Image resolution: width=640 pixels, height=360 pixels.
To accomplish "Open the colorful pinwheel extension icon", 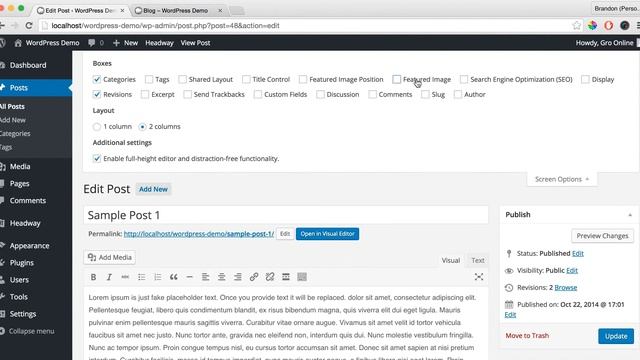I will (x=592, y=26).
